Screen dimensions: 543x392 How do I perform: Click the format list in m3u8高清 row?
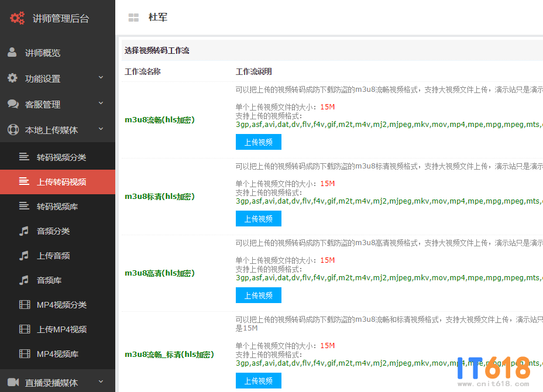click(389, 277)
